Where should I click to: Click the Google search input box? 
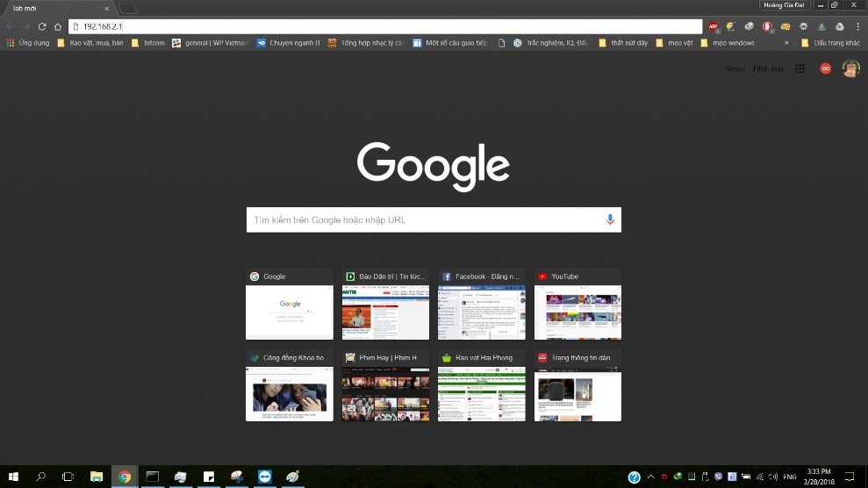point(426,219)
